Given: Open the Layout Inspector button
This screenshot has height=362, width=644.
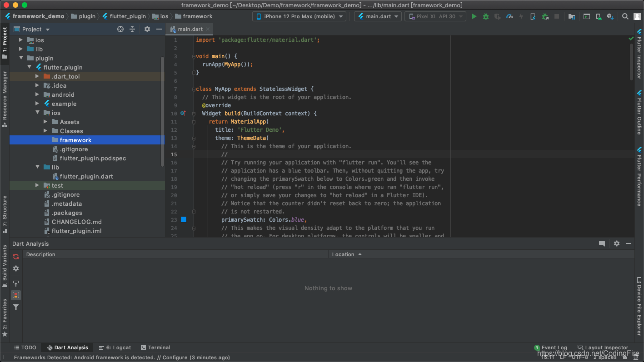Looking at the screenshot, I should pos(603,347).
